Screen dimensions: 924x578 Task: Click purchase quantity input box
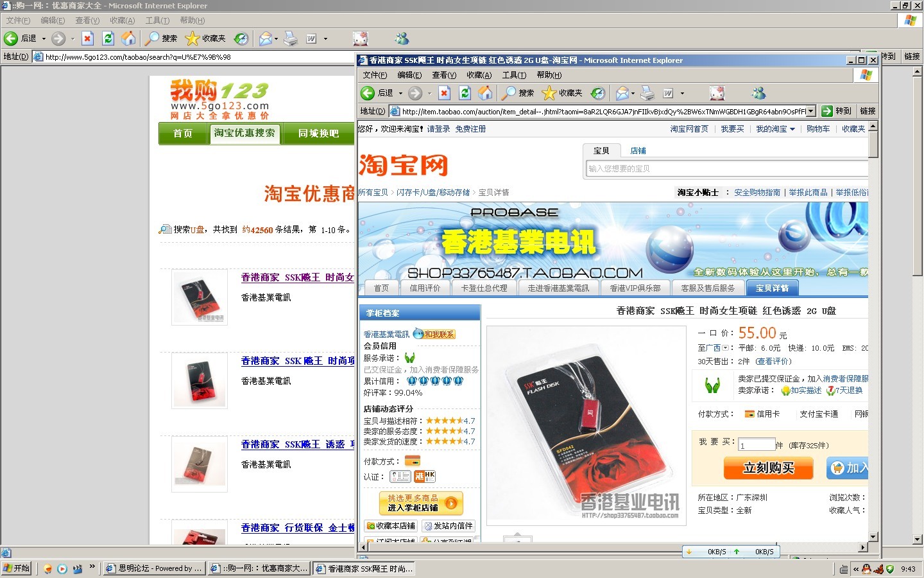click(756, 444)
